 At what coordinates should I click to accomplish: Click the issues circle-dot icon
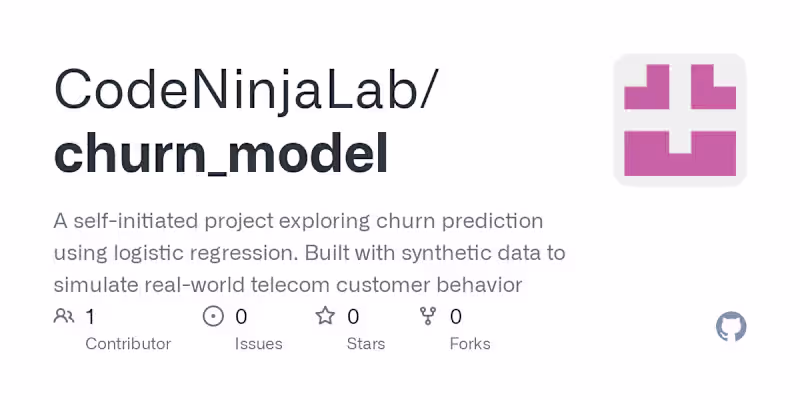(x=213, y=317)
